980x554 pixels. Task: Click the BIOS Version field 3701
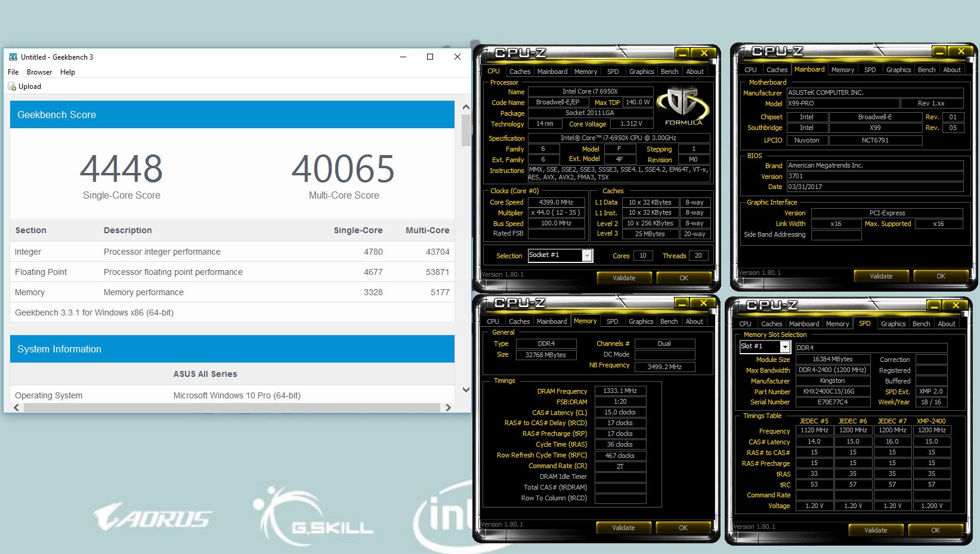(875, 177)
